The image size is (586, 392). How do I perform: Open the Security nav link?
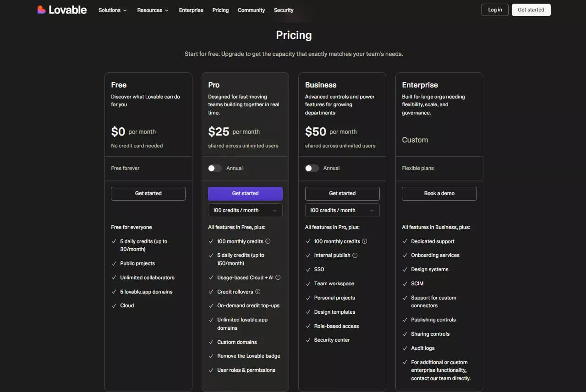pos(284,10)
